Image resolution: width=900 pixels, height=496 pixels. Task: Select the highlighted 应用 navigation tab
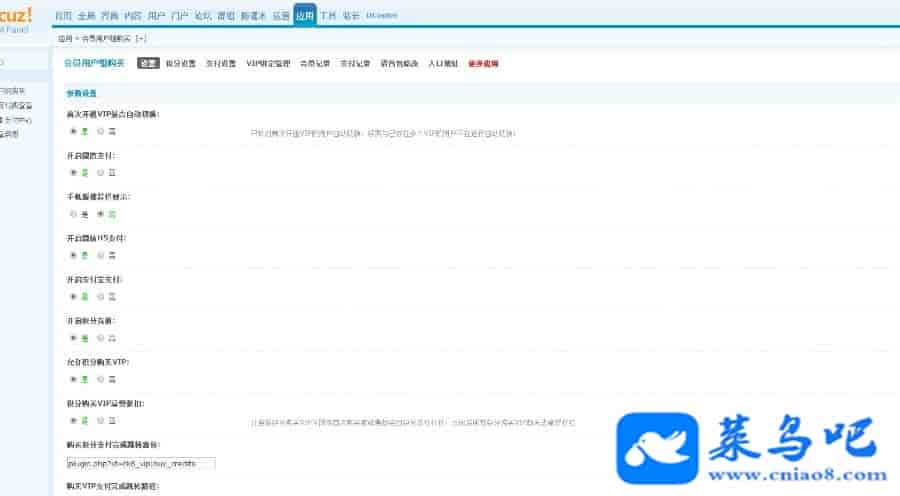tap(305, 15)
